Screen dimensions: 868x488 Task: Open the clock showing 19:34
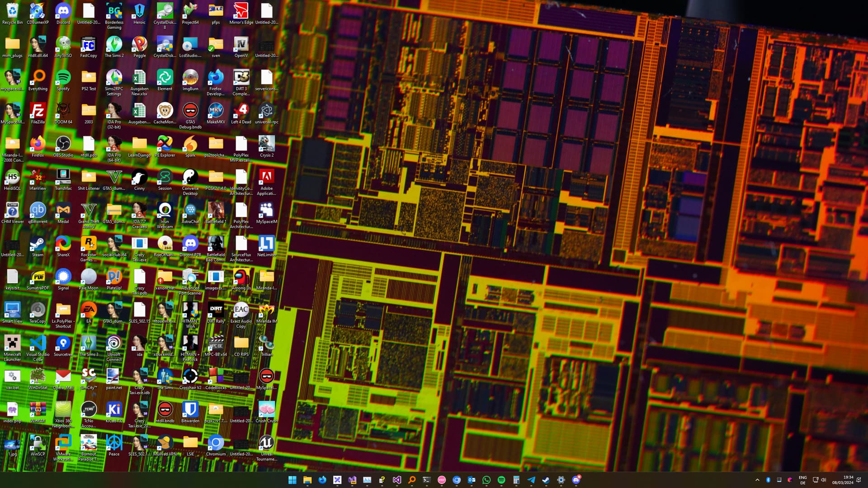(843, 480)
